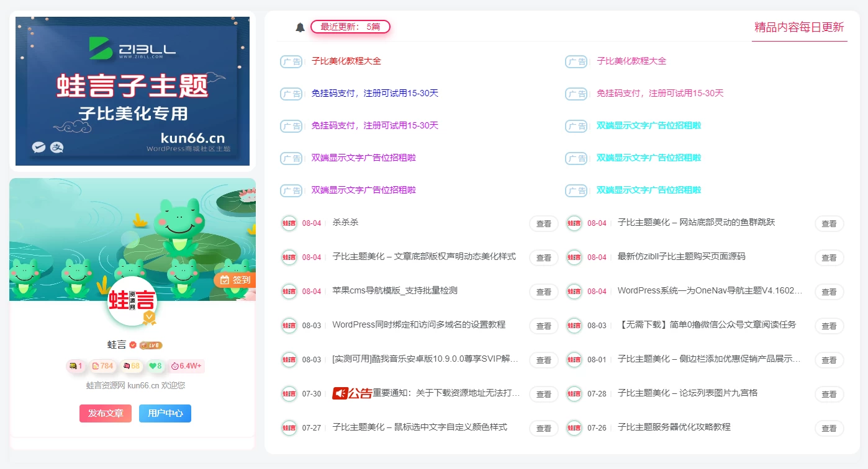This screenshot has width=868, height=469.
Task: Open WordPress同时绑定和访问多域名 post
Action: pos(419,324)
